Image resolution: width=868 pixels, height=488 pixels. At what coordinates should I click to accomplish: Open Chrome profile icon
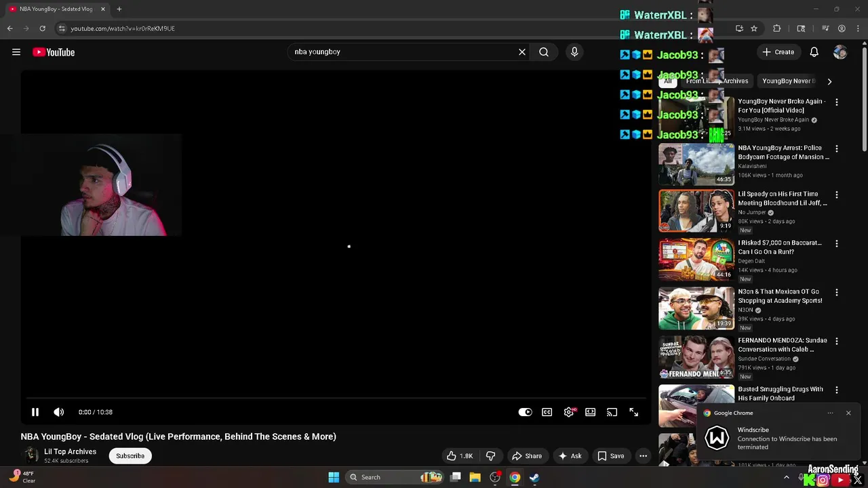[842, 28]
